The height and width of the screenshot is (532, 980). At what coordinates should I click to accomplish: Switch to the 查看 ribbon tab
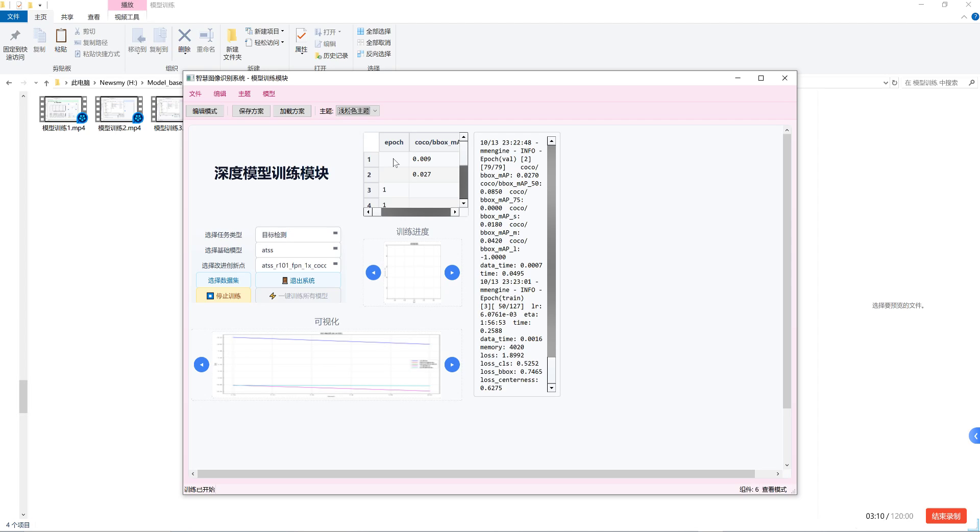click(93, 17)
